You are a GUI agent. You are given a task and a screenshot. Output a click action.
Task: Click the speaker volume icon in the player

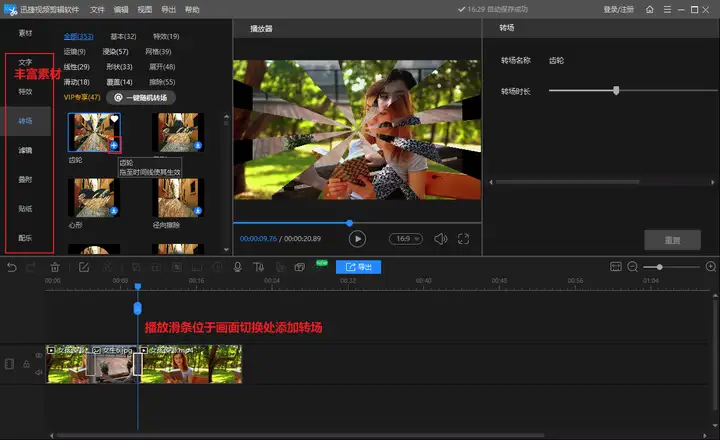(x=440, y=239)
